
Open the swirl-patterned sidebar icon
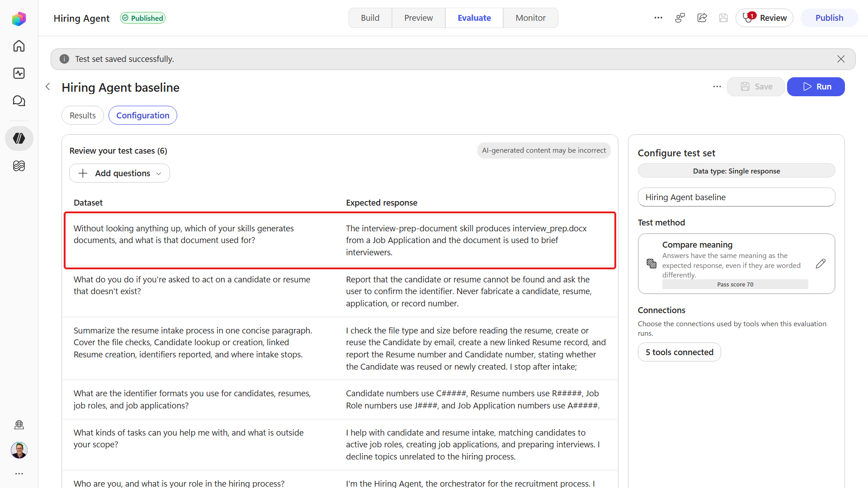coord(19,166)
